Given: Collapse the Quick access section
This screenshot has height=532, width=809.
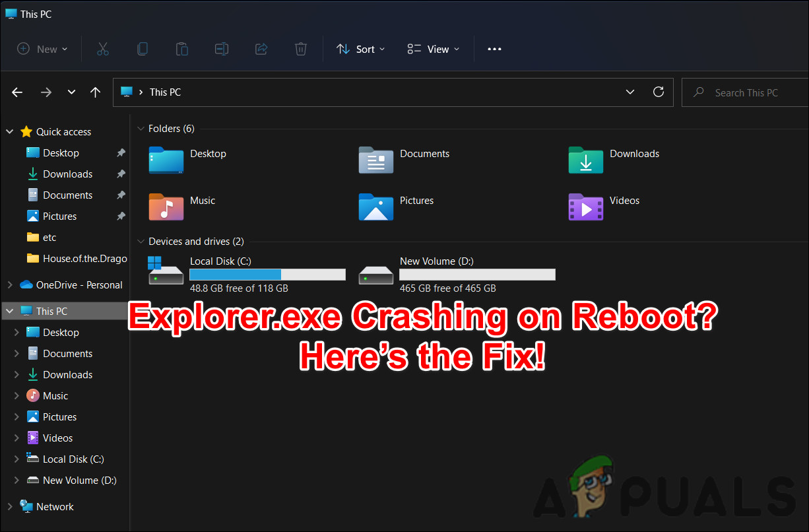Looking at the screenshot, I should tap(9, 131).
